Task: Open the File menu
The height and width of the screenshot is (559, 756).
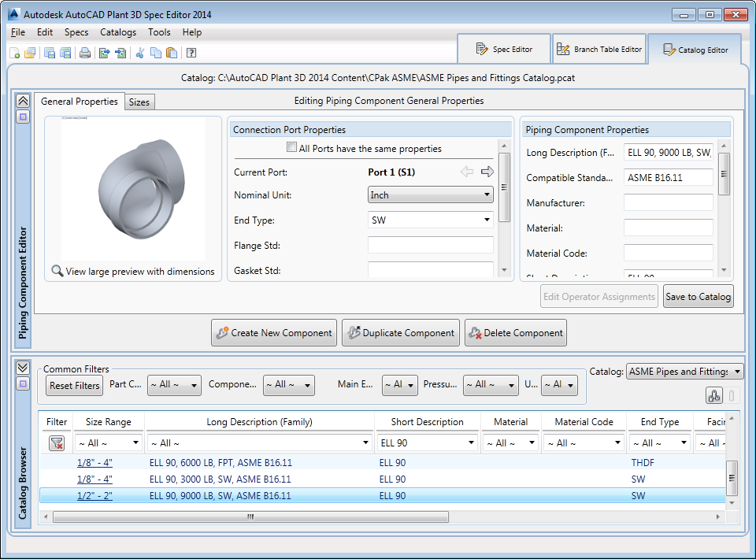Action: tap(18, 32)
